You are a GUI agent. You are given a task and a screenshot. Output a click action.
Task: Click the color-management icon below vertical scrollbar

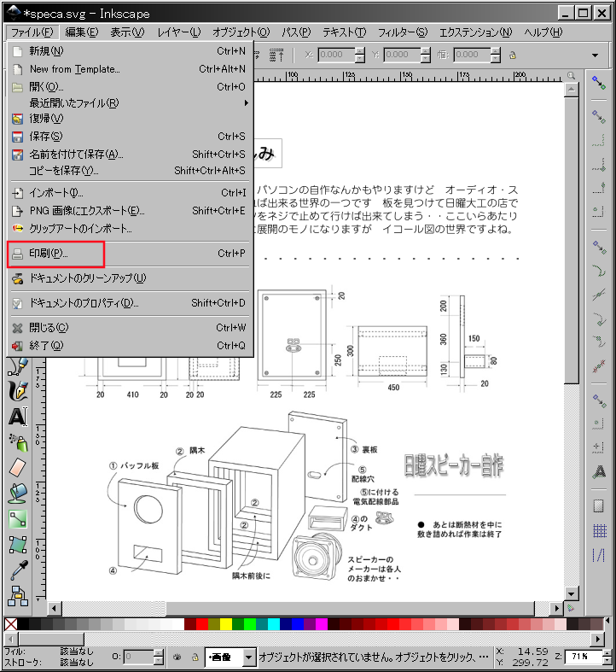tap(571, 608)
